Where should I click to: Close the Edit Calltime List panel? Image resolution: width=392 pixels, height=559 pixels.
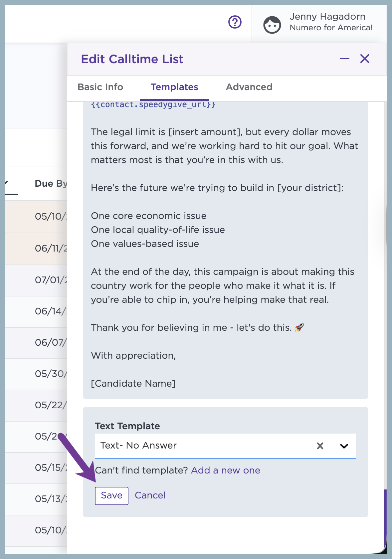[x=365, y=59]
